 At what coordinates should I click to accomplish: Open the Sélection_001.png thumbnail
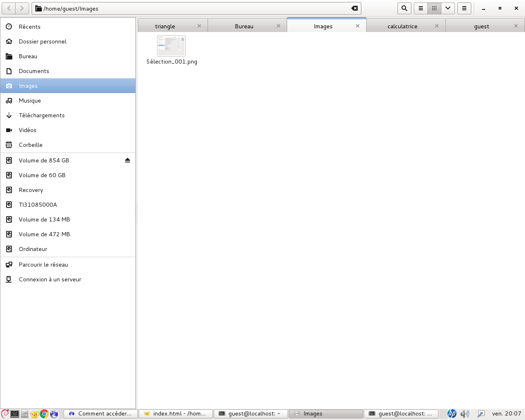tap(171, 46)
